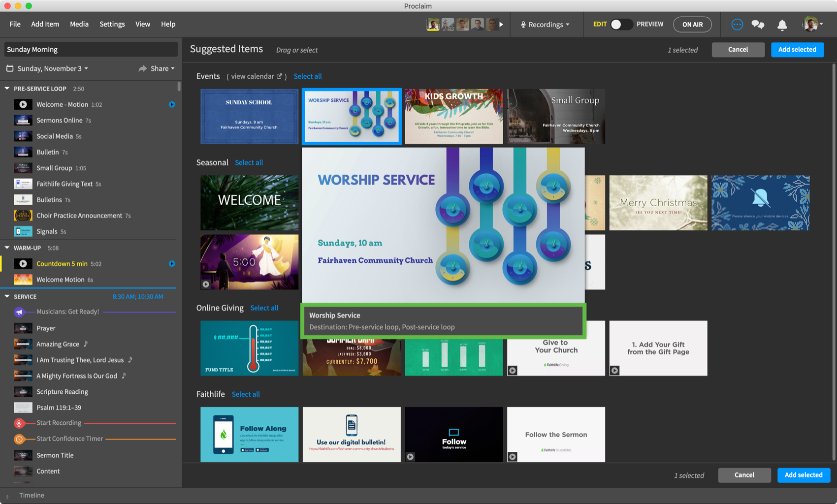The image size is (837, 504).
Task: Open the Recordings dropdown
Action: tap(545, 24)
